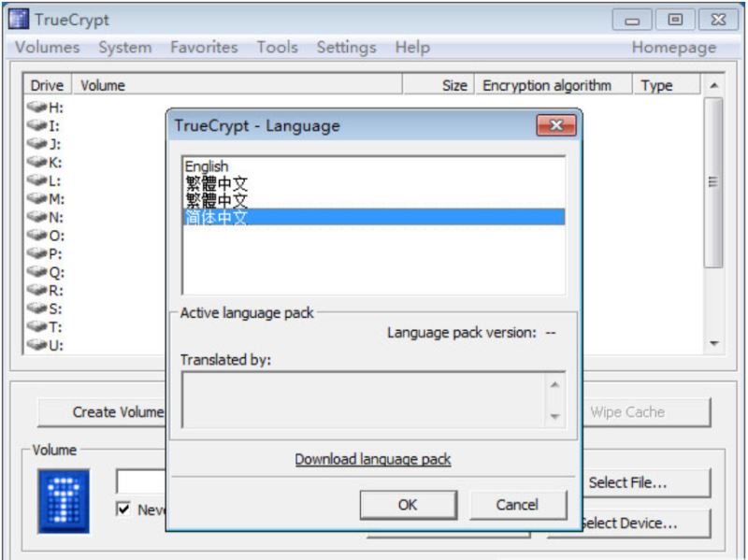Image resolution: width=748 pixels, height=560 pixels.
Task: Click the volume path input field
Action: [141, 481]
